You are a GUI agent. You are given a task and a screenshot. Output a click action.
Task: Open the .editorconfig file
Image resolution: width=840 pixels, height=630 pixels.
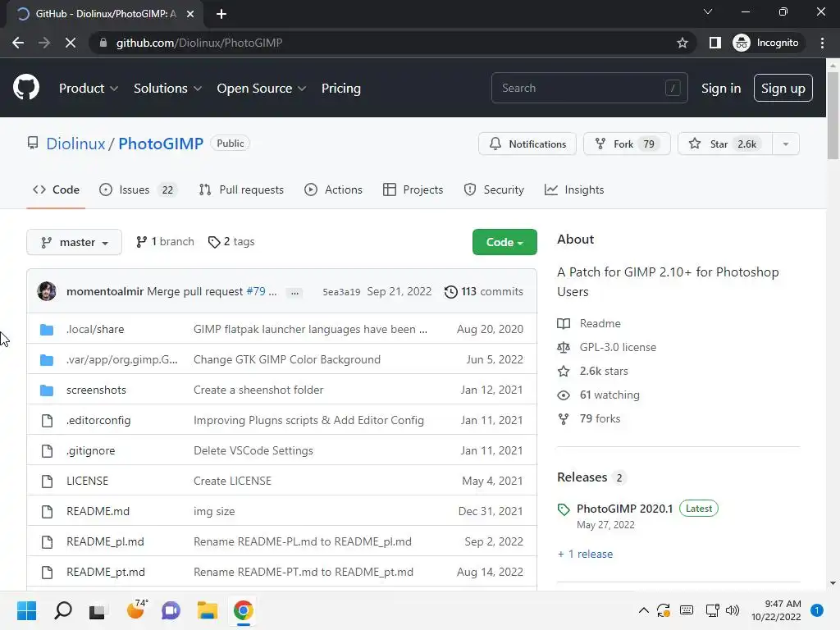[x=98, y=421]
